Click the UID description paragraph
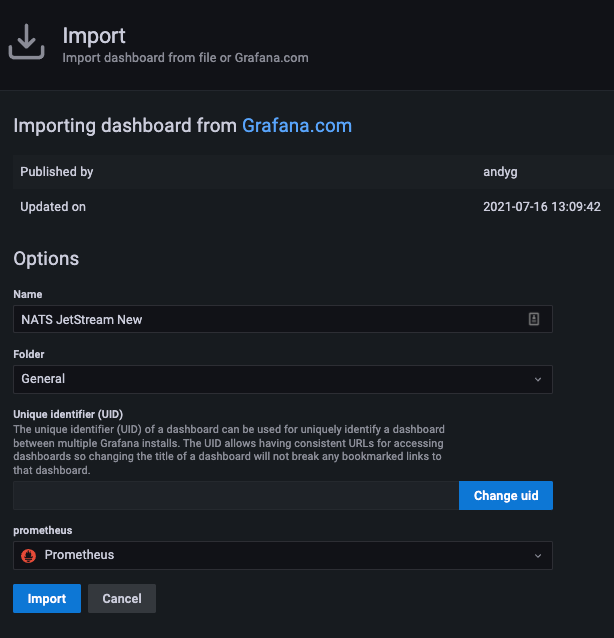Viewport: 614px width, 638px height. click(229, 450)
